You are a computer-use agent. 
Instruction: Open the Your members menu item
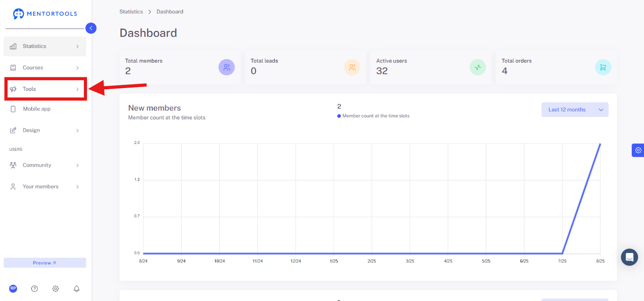point(45,187)
